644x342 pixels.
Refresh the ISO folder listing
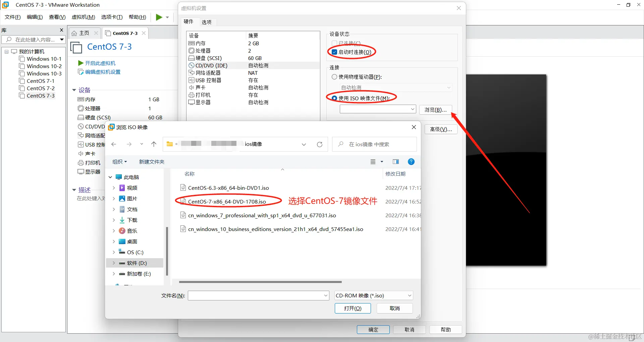point(320,145)
